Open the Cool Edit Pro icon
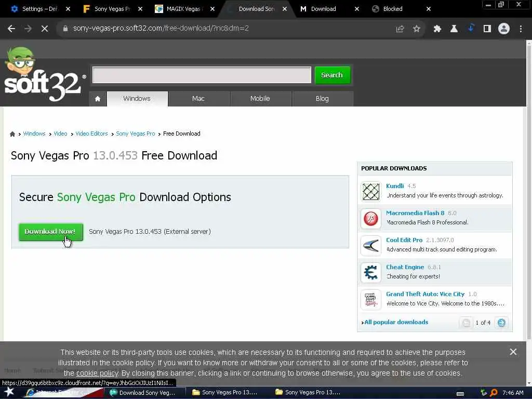This screenshot has width=532, height=399. pos(371,245)
